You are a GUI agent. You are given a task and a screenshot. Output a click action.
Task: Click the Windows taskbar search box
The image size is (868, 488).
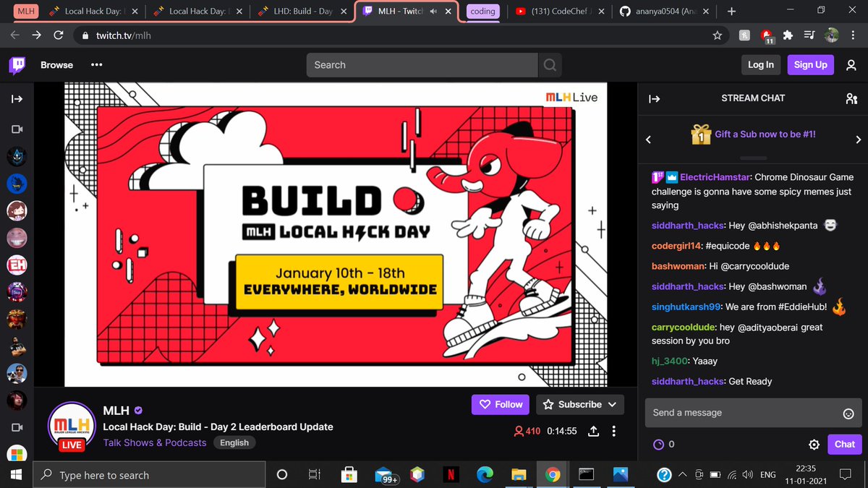149,475
